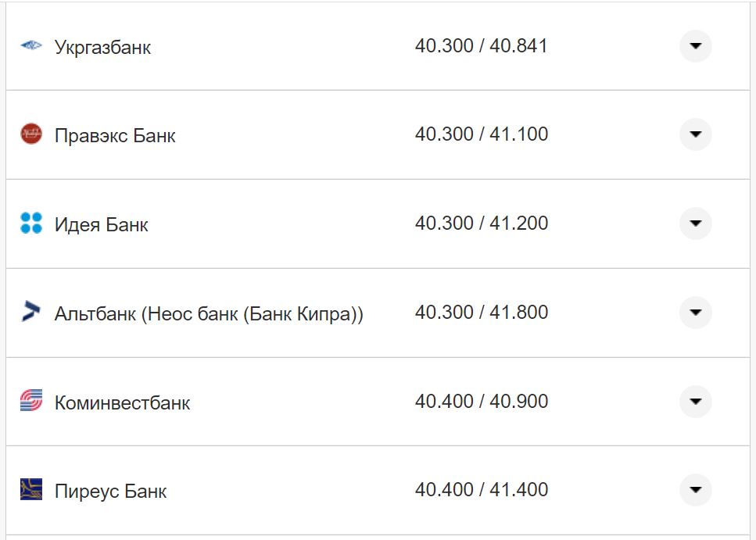Viewport: 756px width, 540px height.
Task: Click the Альтбанк arrow logo icon
Action: [31, 313]
